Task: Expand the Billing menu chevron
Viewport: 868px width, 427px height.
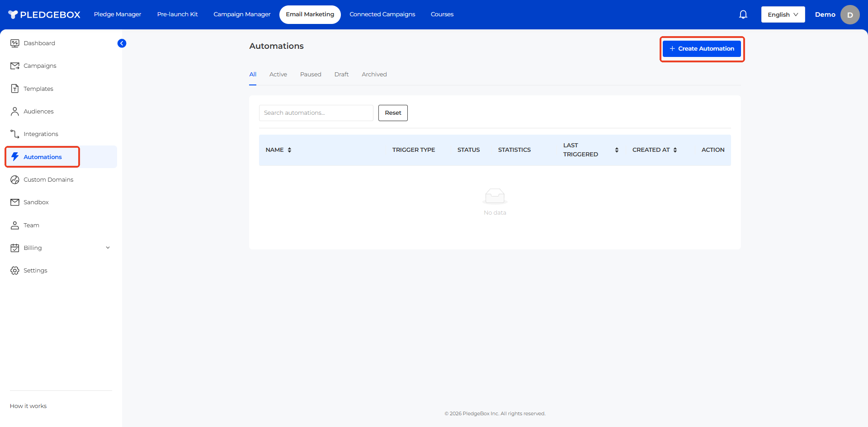Action: coord(108,248)
